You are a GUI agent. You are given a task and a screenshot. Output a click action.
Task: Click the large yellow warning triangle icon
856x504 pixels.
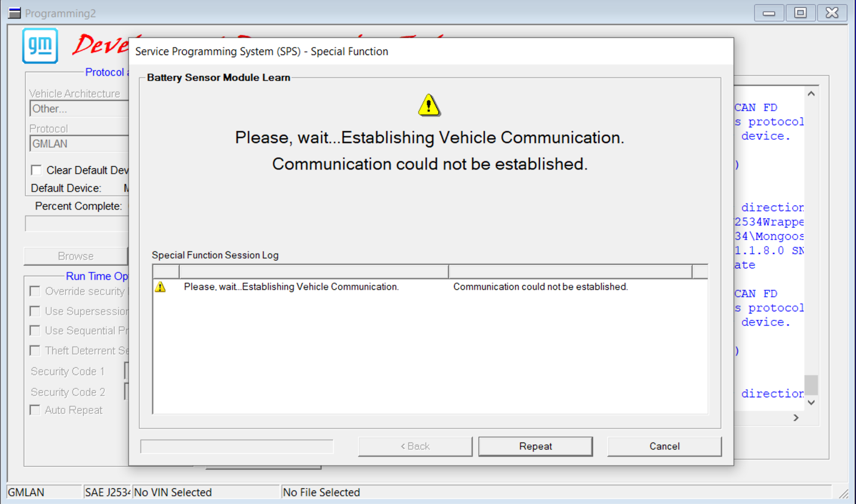click(429, 105)
